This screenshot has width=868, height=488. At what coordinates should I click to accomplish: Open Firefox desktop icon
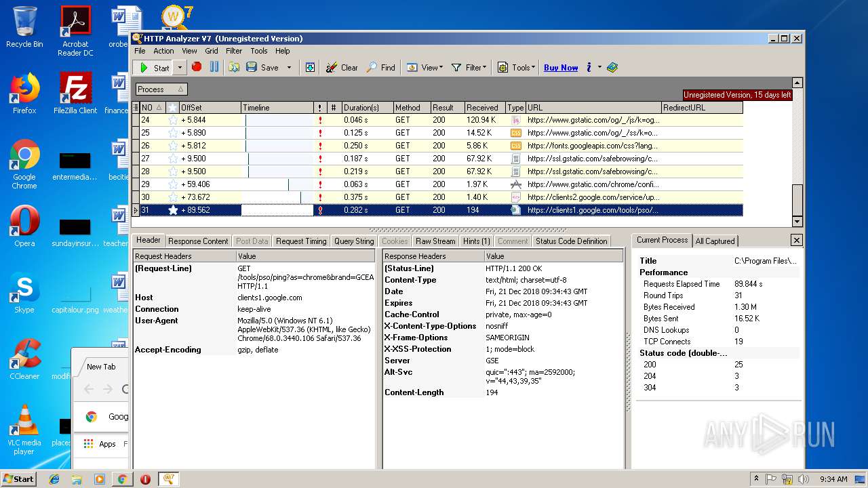point(24,94)
